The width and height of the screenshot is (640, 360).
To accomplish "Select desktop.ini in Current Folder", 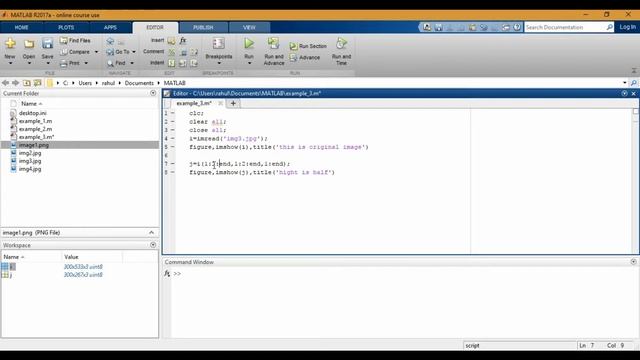I will click(x=33, y=113).
